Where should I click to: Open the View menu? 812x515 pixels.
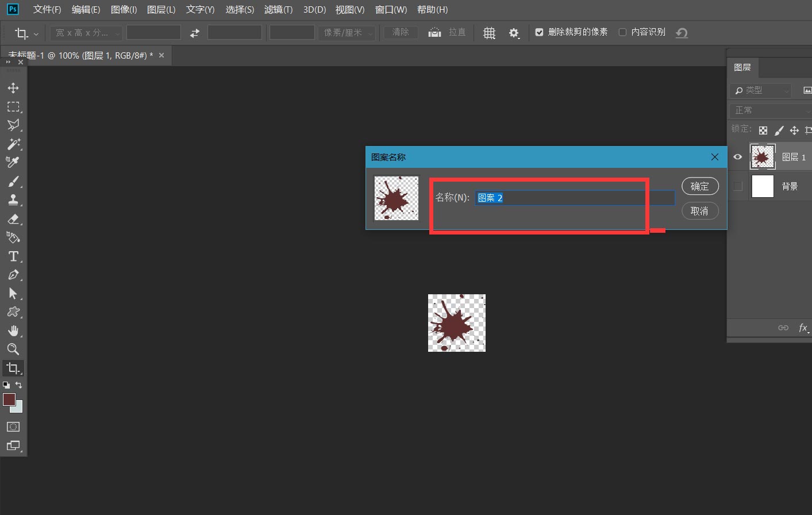[x=350, y=10]
